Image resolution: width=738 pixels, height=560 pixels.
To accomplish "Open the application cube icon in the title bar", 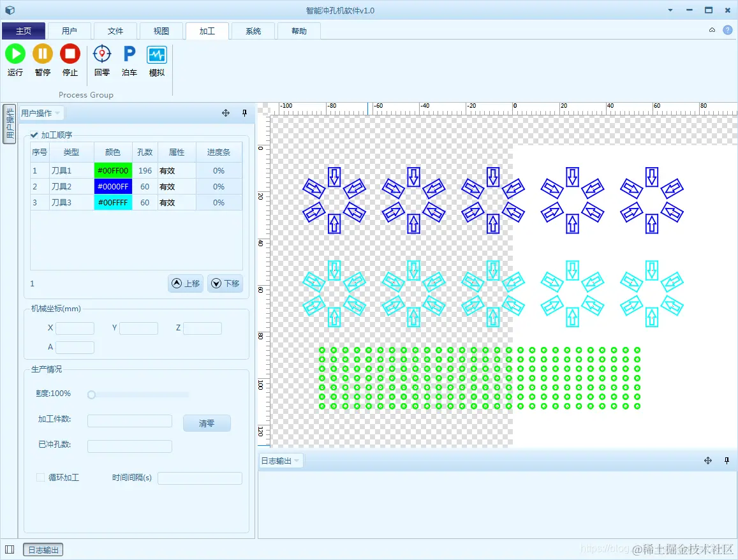I will 10,10.
